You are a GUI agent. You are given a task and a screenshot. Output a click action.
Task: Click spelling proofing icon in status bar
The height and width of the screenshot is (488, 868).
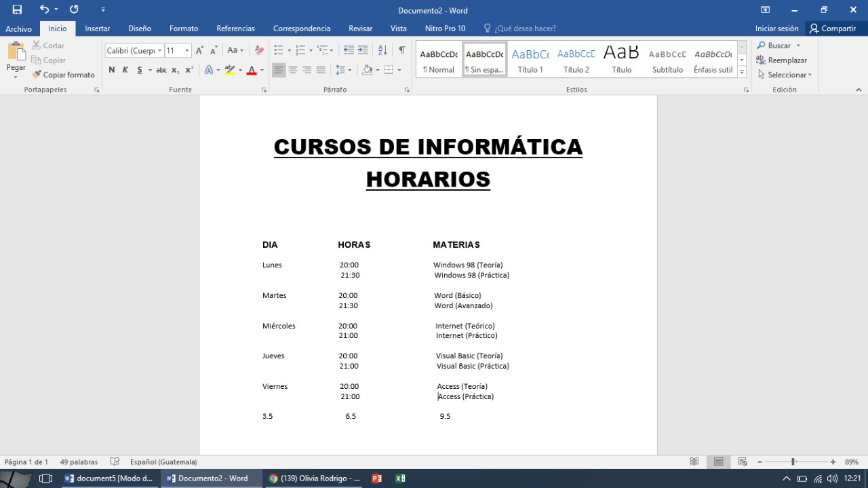click(115, 462)
